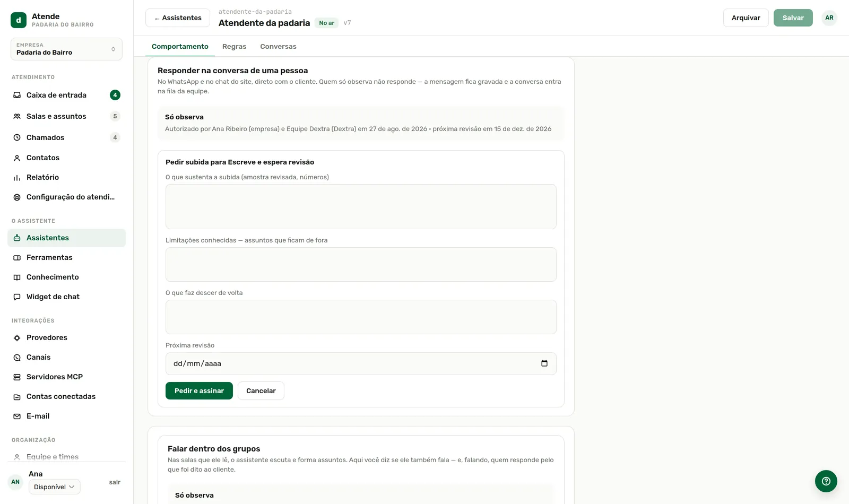
Task: Switch to the Regras tab
Action: (234, 46)
